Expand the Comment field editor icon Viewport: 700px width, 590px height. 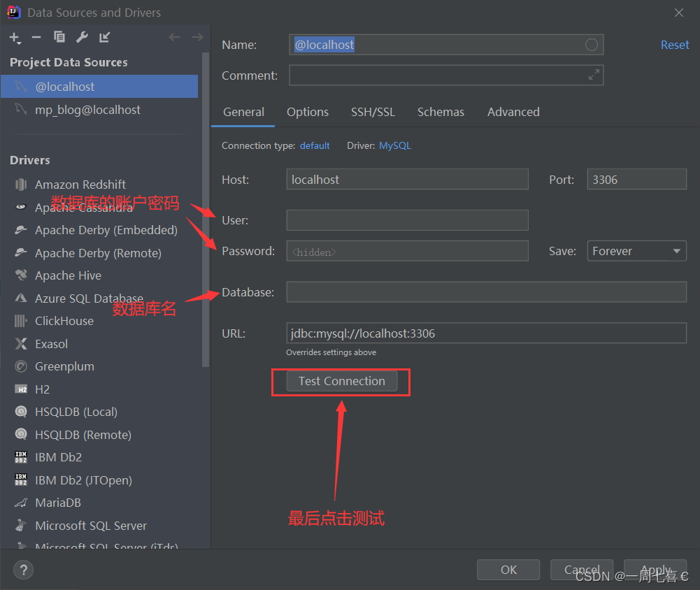(594, 75)
